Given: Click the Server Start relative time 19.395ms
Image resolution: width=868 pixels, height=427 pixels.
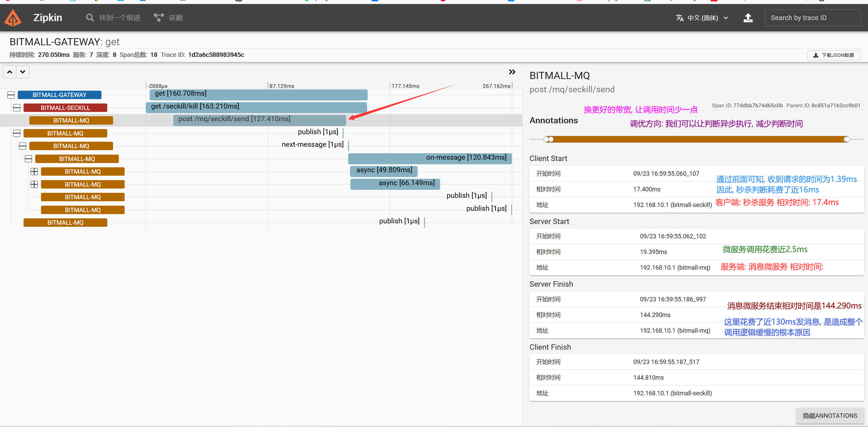Looking at the screenshot, I should coord(653,252).
